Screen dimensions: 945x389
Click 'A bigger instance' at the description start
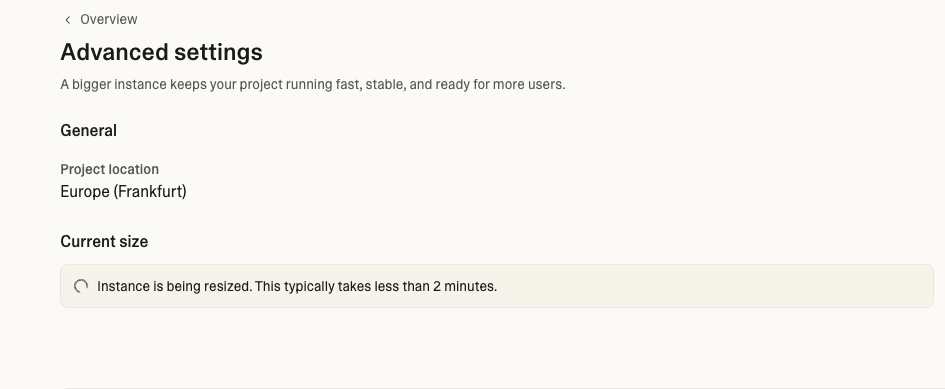pyautogui.click(x=113, y=84)
